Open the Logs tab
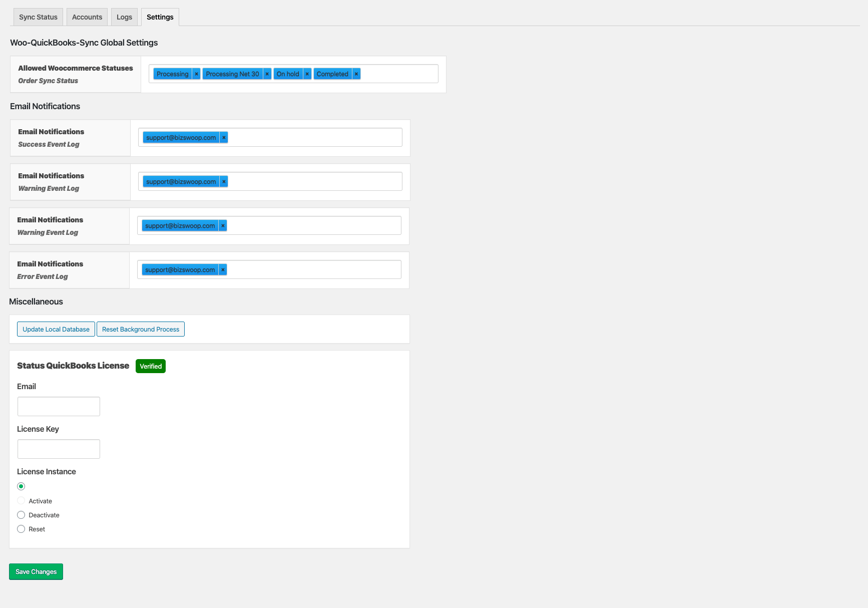Image resolution: width=868 pixels, height=608 pixels. 124,17
